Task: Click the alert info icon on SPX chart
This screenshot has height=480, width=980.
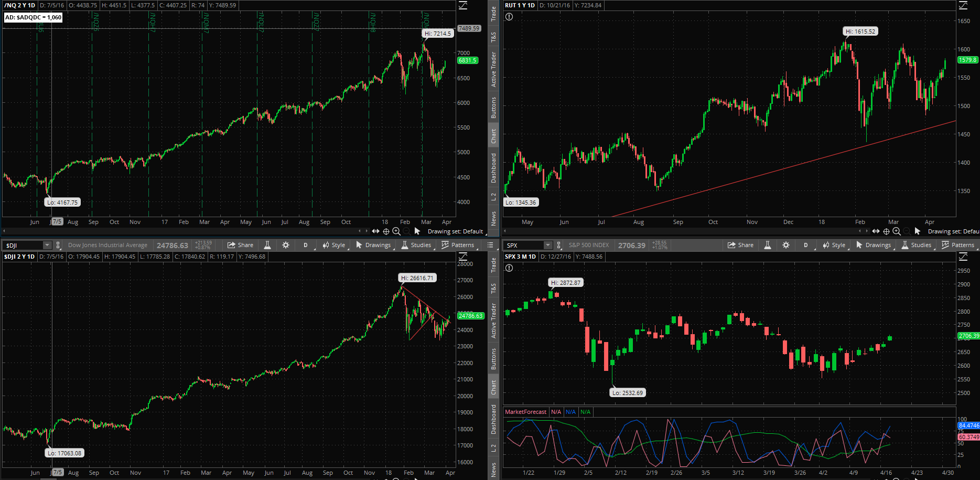Action: coord(509,268)
